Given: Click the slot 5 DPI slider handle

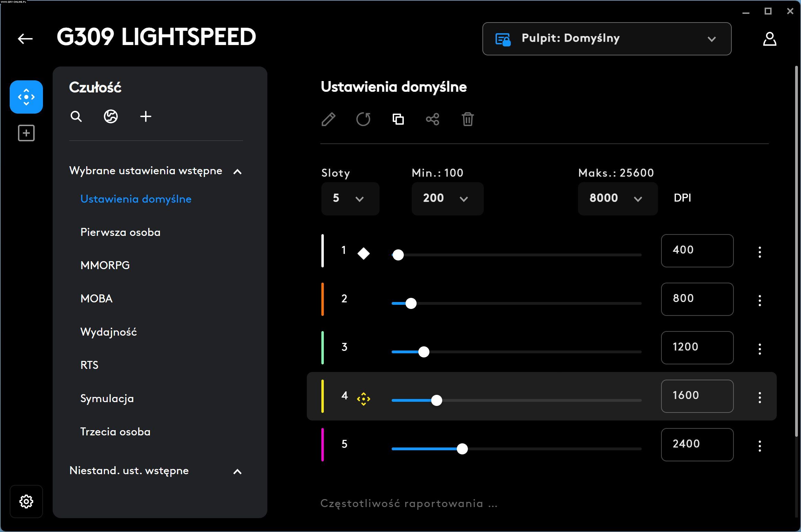Looking at the screenshot, I should [462, 449].
